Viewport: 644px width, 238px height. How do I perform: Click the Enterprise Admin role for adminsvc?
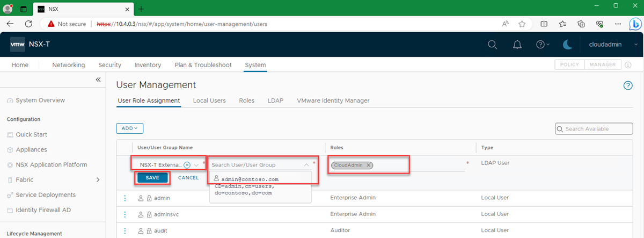352,214
